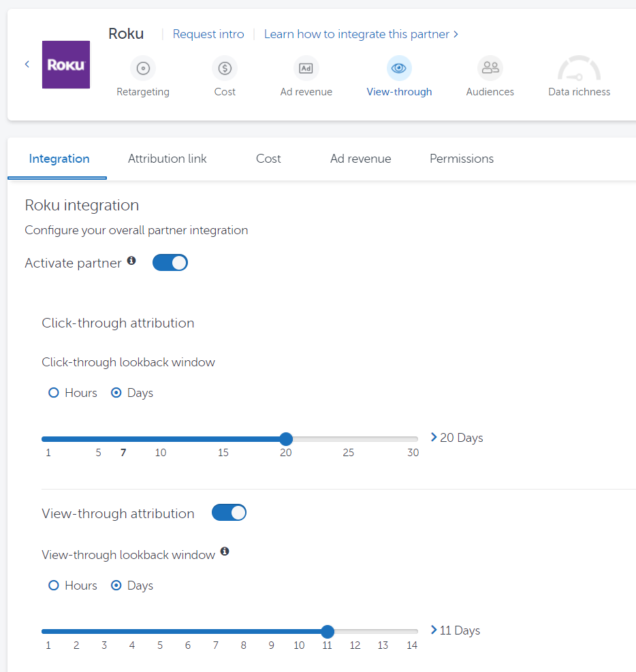
Task: Click the 25 label on click-through slider
Action: (x=349, y=453)
